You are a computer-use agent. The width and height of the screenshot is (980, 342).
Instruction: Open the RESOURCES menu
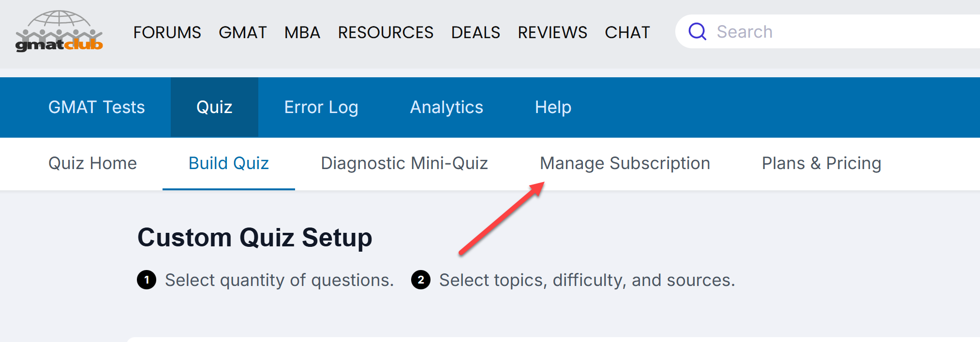coord(386,32)
